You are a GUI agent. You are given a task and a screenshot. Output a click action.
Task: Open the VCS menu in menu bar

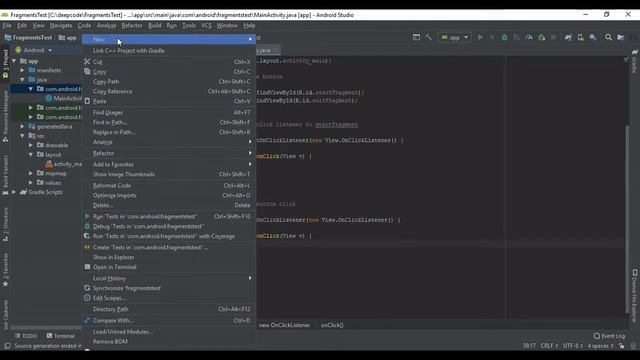(206, 25)
